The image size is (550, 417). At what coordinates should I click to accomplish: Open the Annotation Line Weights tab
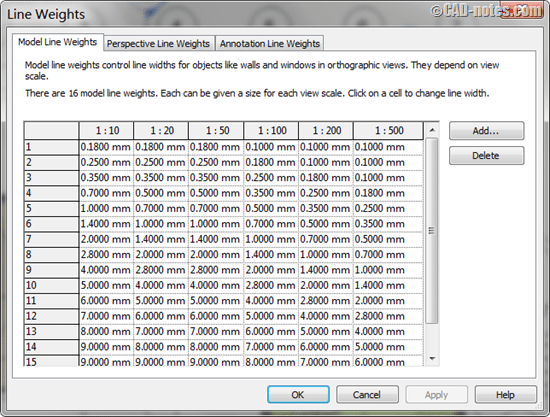point(269,43)
